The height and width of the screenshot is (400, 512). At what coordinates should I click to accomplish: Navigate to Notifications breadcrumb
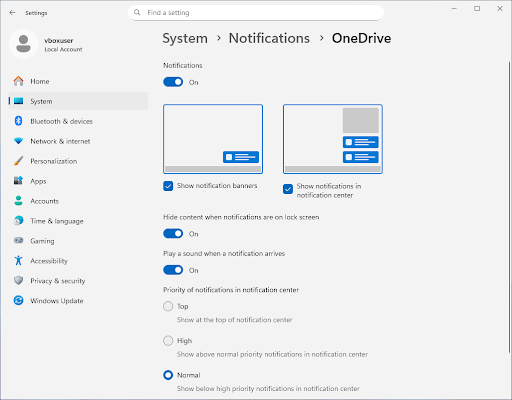(269, 38)
